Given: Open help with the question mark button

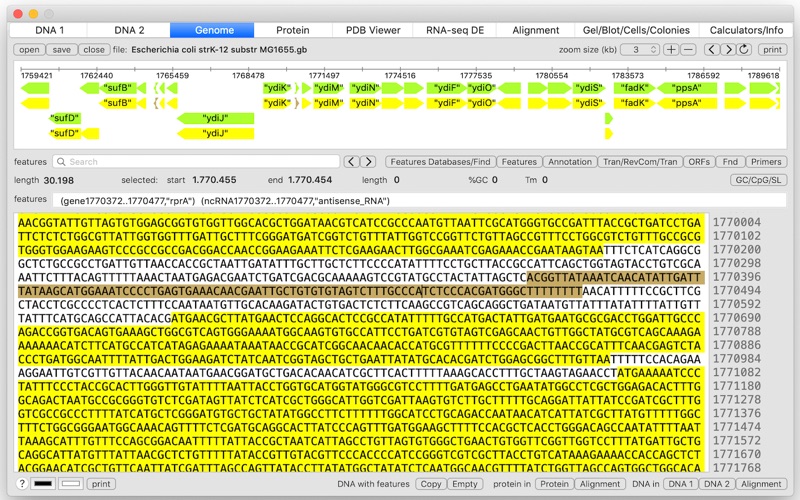Looking at the screenshot, I should coord(22,484).
